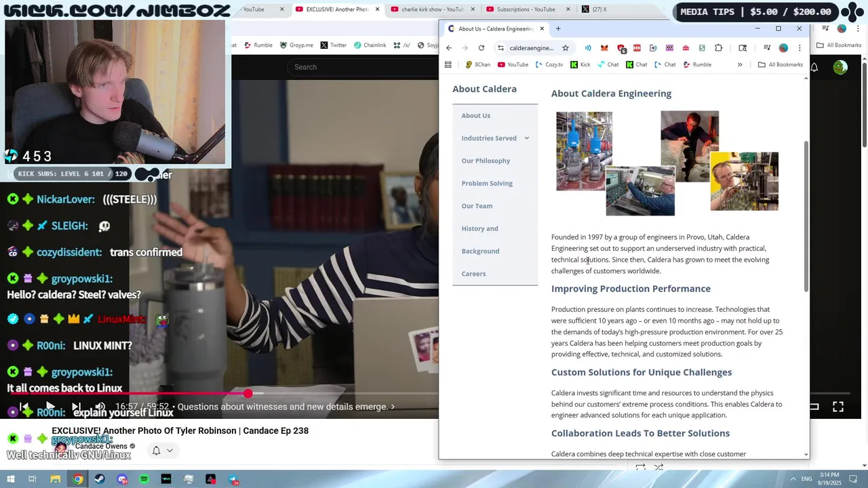Open the 8Chan bookmark

(477, 64)
